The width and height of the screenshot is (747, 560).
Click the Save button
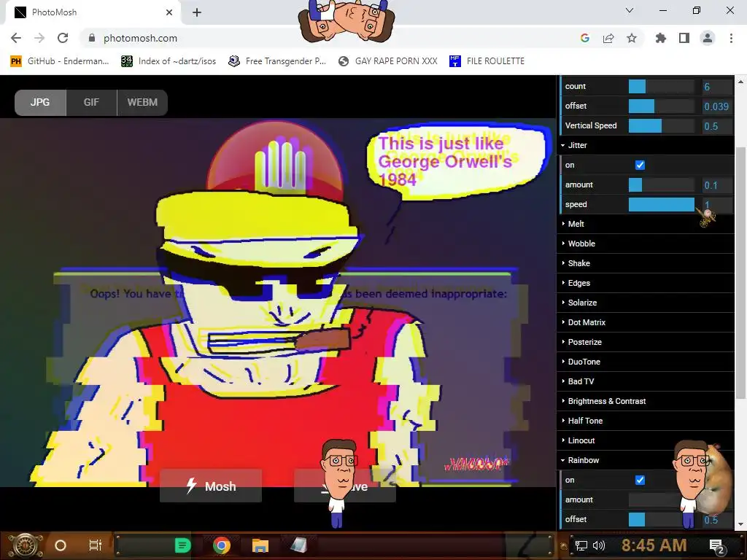click(345, 486)
